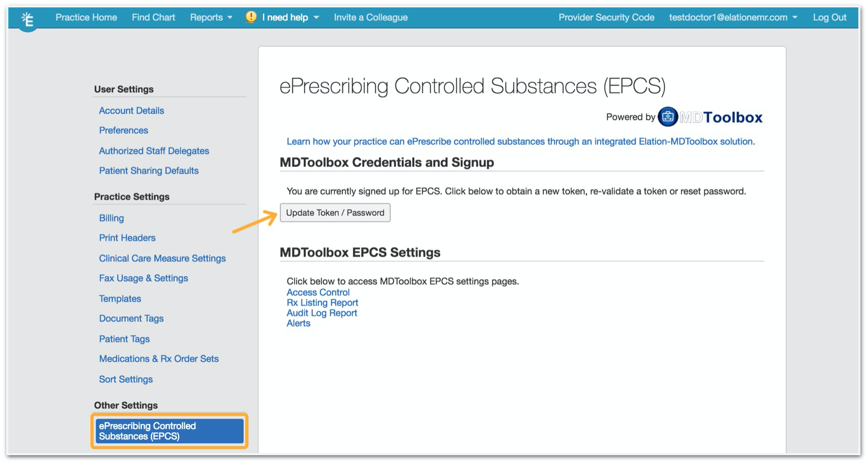Open Medications & Rx Order Sets
The image size is (868, 464).
(158, 359)
